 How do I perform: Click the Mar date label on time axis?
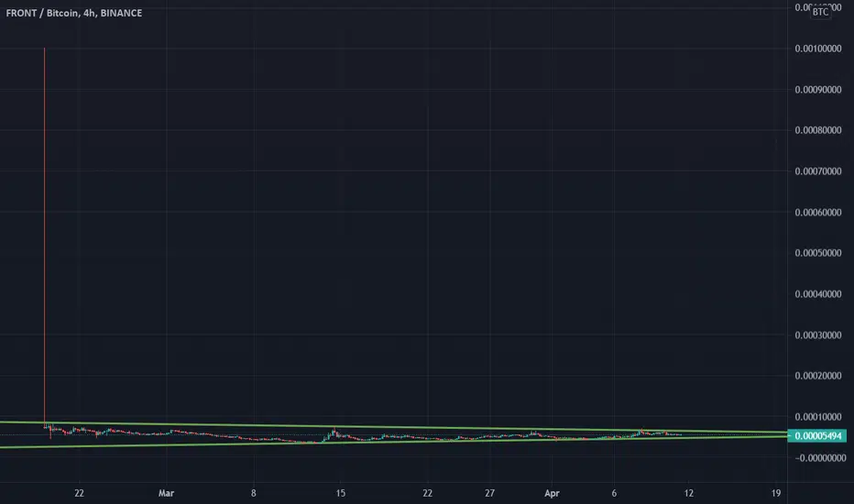click(x=166, y=493)
